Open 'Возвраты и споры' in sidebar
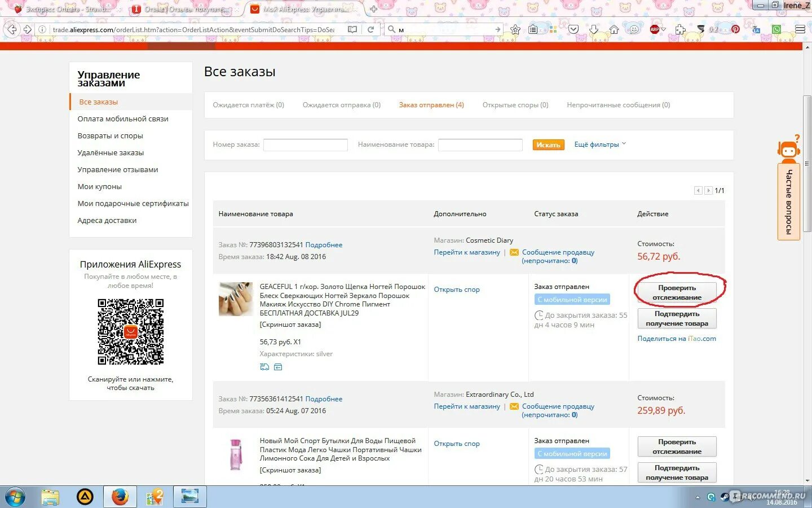The width and height of the screenshot is (812, 508). 111,136
